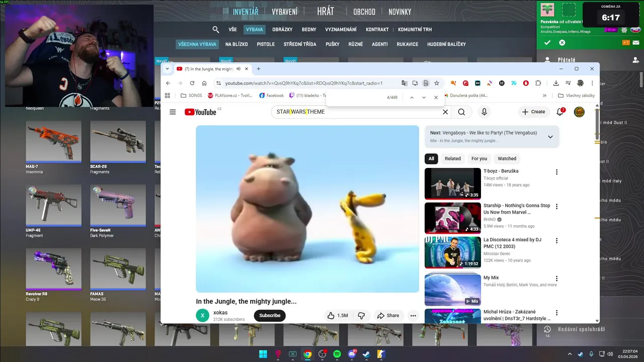
Task: Open the Facebook bookmark
Action: coord(271,96)
